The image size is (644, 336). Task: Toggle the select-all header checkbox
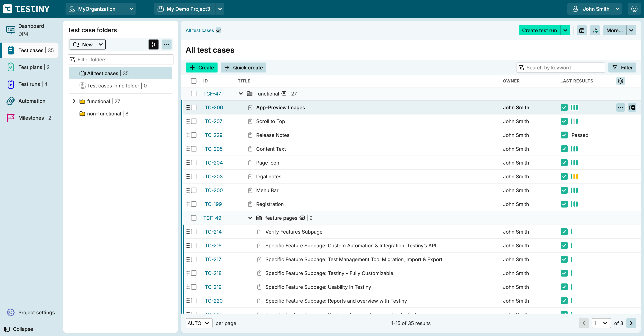point(194,81)
